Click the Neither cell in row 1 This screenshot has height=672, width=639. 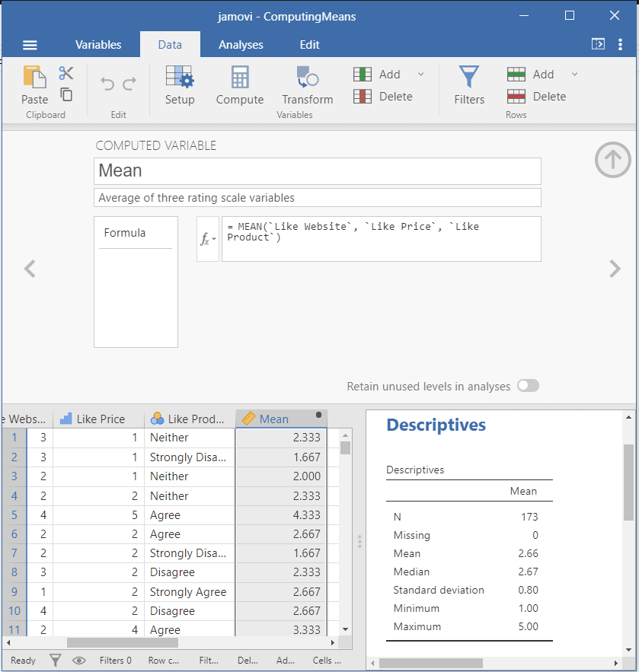point(190,438)
